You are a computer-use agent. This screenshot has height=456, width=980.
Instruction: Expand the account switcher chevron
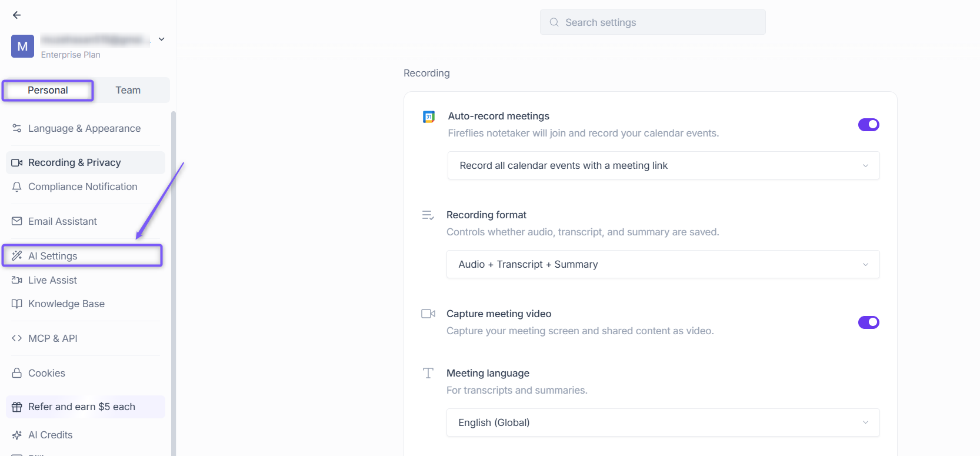coord(161,39)
